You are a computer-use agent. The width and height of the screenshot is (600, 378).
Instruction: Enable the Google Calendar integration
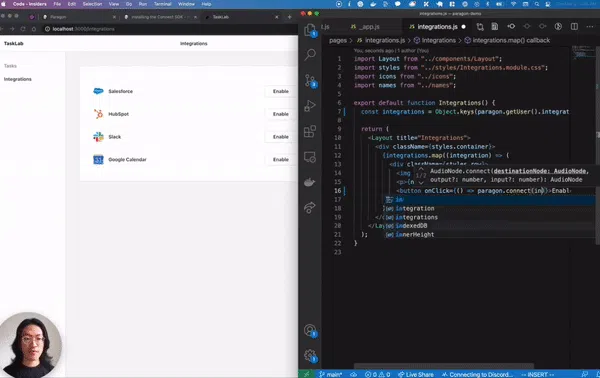280,160
